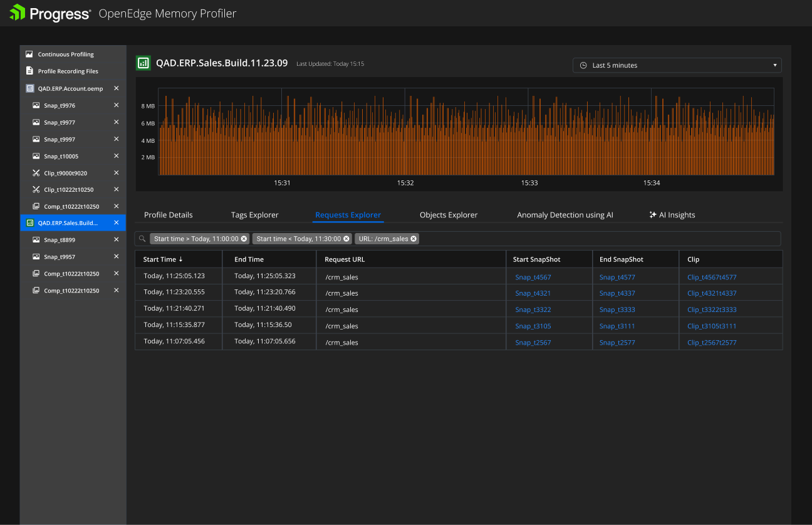Screen dimensions: 812x525
Task: Remove the Start time > Today, 11:00:00 filter
Action: (x=244, y=239)
